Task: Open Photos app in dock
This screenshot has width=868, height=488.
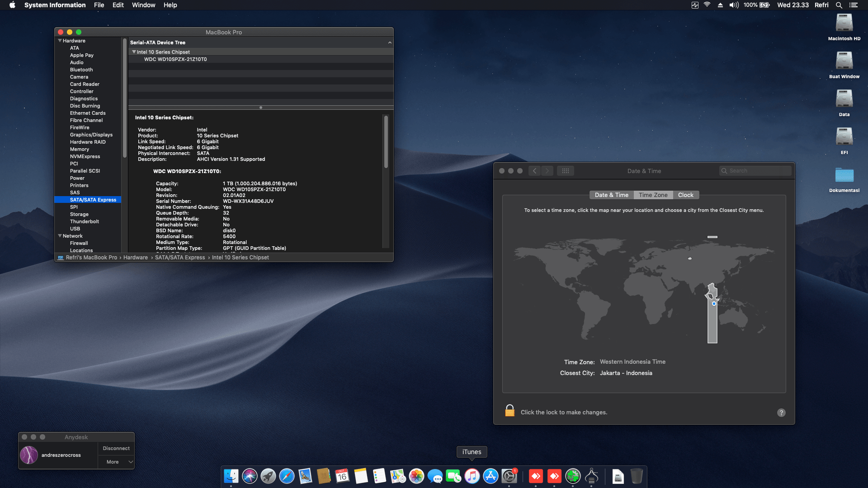Action: pyautogui.click(x=416, y=476)
